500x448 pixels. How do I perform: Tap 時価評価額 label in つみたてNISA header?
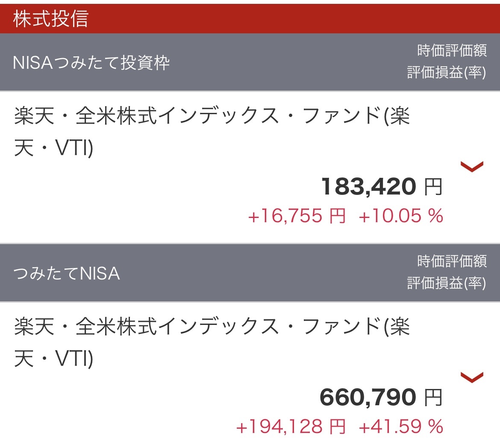(x=452, y=261)
